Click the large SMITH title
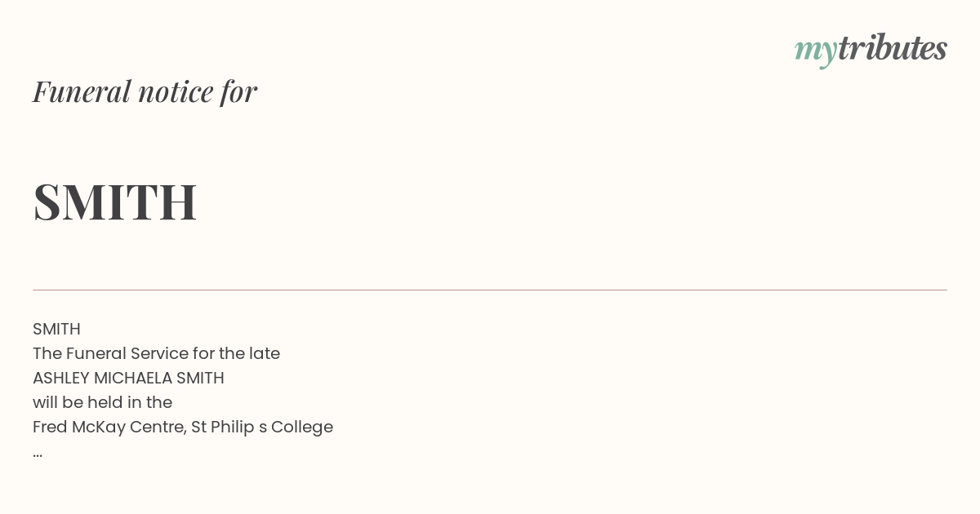Image resolution: width=980 pixels, height=514 pixels. tap(115, 202)
